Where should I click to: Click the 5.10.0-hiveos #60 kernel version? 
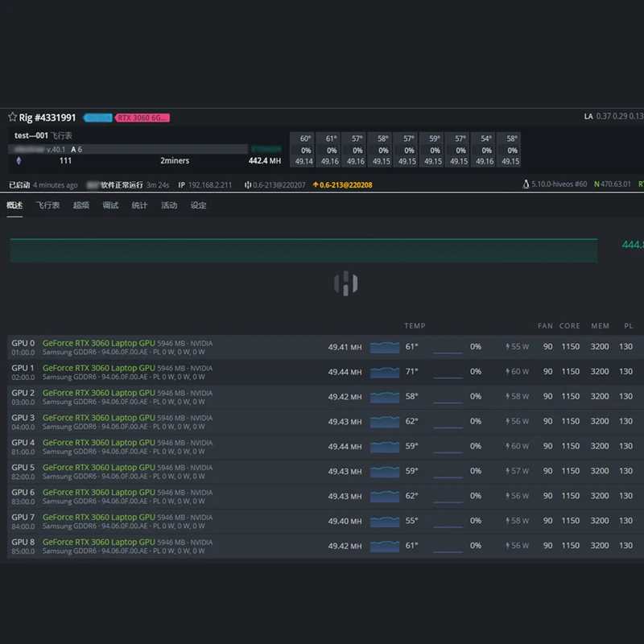click(559, 184)
